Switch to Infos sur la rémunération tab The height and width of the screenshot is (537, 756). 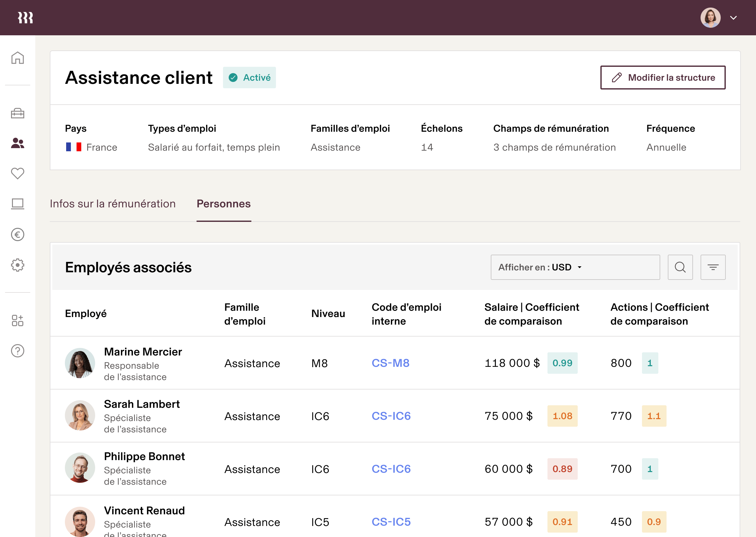click(113, 204)
